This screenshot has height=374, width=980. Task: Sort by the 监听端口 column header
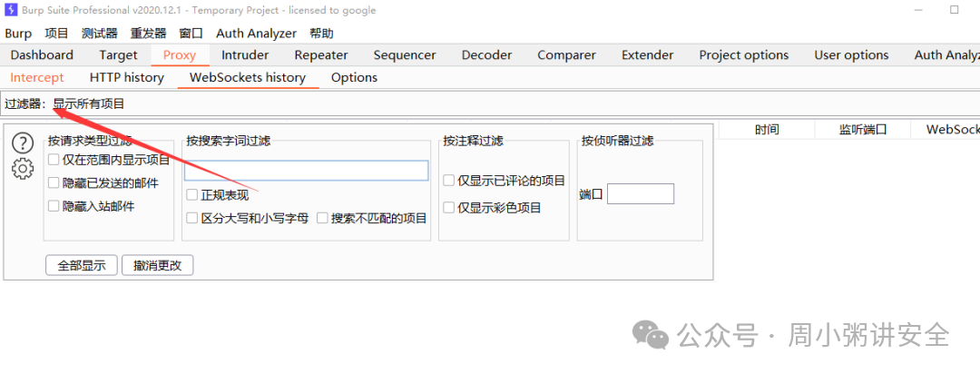[x=863, y=130]
